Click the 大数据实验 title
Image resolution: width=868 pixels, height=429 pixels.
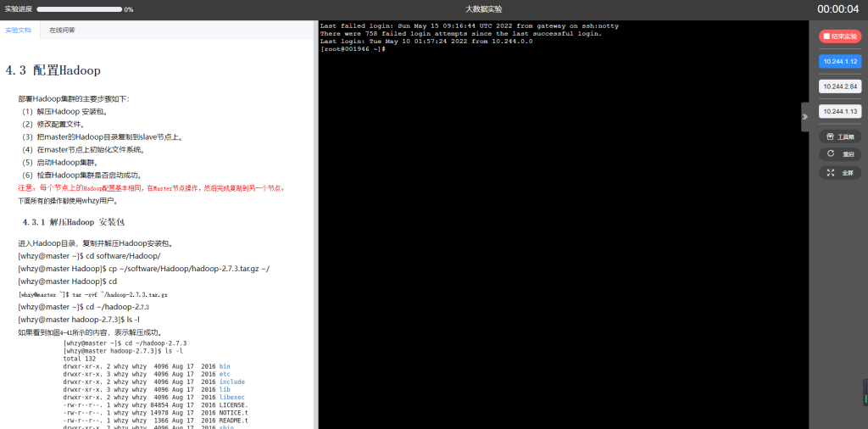(x=483, y=9)
